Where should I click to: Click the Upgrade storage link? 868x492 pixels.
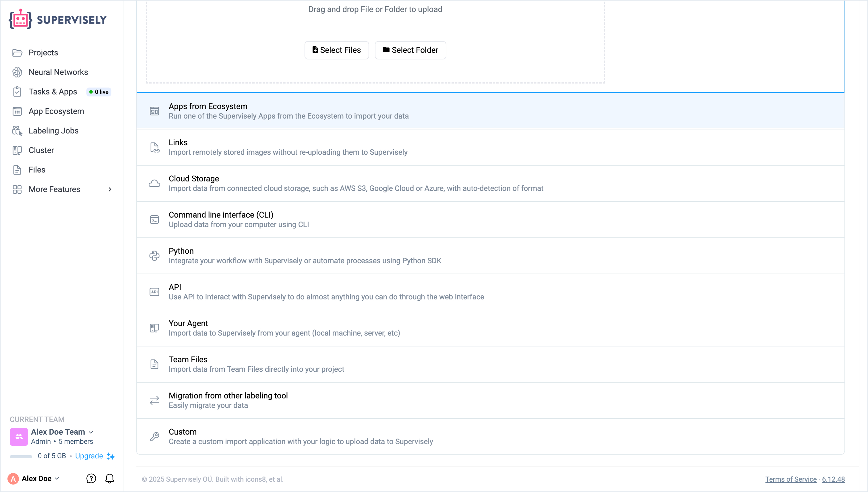pos(89,456)
